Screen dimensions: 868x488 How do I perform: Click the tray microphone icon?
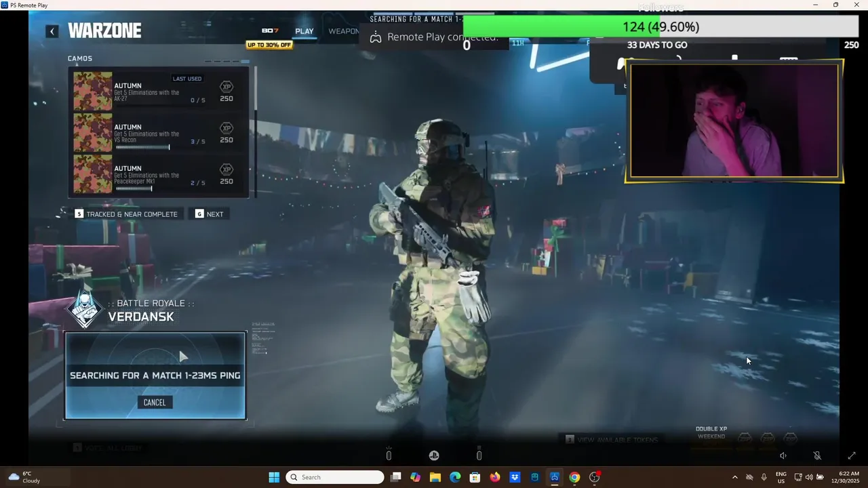pos(764,477)
